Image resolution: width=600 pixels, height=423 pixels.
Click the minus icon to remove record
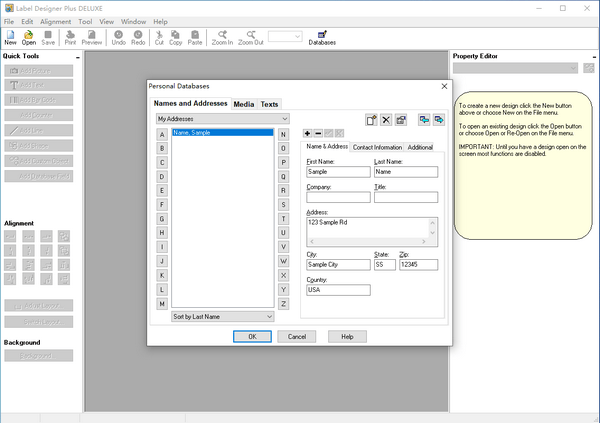318,133
